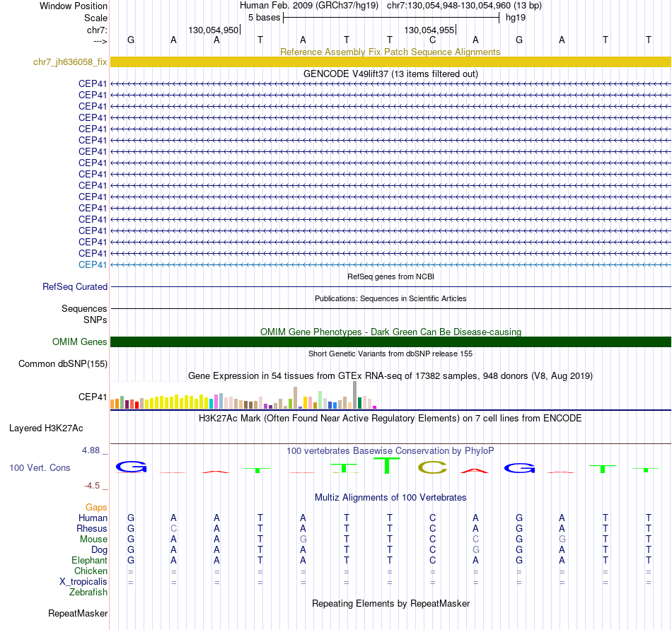Open the RefSeq Curated track label
This screenshot has width=672, height=630.
pos(74,286)
